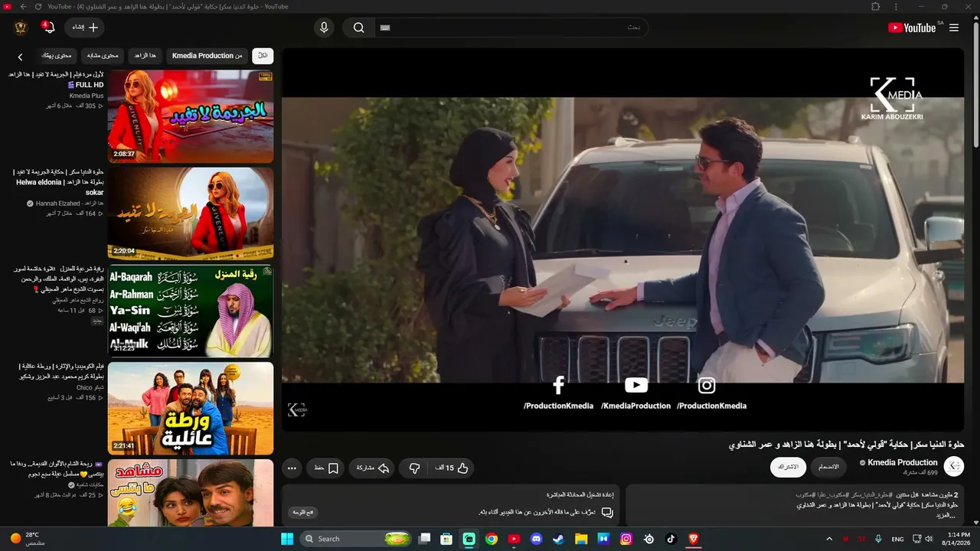Image resolution: width=980 pixels, height=551 pixels.
Task: Open the on-screen keyboard in search box
Action: pos(385,28)
